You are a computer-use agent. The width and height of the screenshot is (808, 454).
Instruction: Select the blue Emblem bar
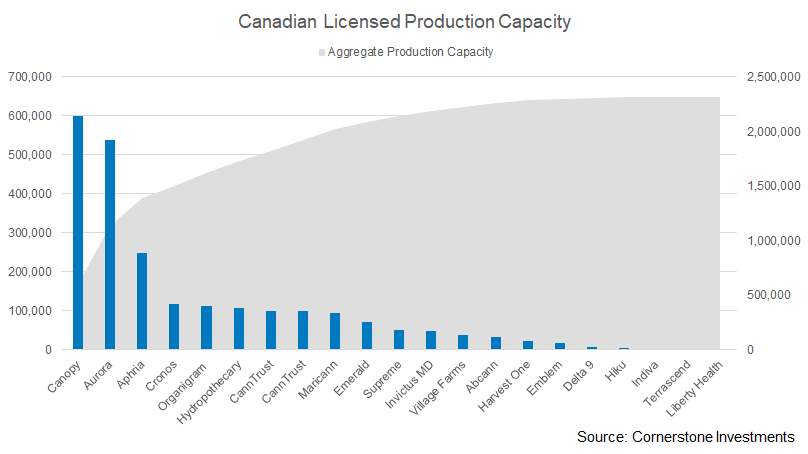point(560,346)
